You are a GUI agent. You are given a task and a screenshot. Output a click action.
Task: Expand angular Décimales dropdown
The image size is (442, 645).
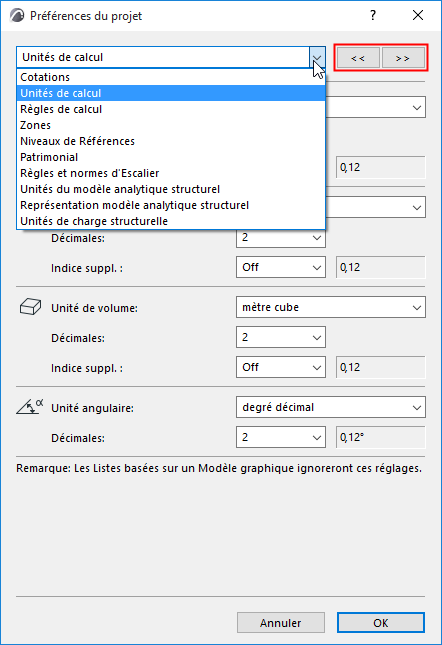(281, 437)
